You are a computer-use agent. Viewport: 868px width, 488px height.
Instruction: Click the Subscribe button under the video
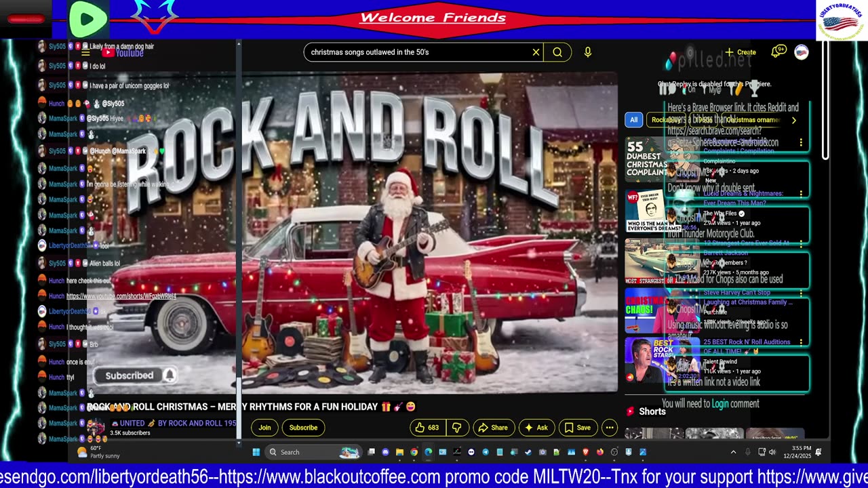click(x=303, y=428)
